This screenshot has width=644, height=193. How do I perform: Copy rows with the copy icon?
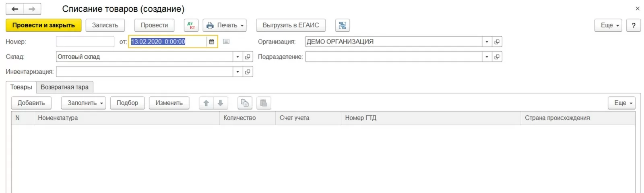245,103
